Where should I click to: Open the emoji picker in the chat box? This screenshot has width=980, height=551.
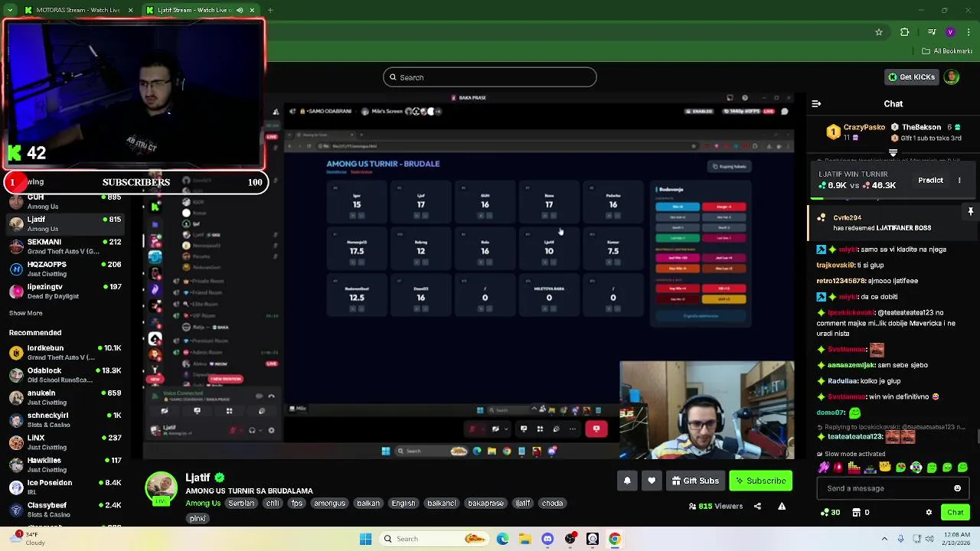957,488
